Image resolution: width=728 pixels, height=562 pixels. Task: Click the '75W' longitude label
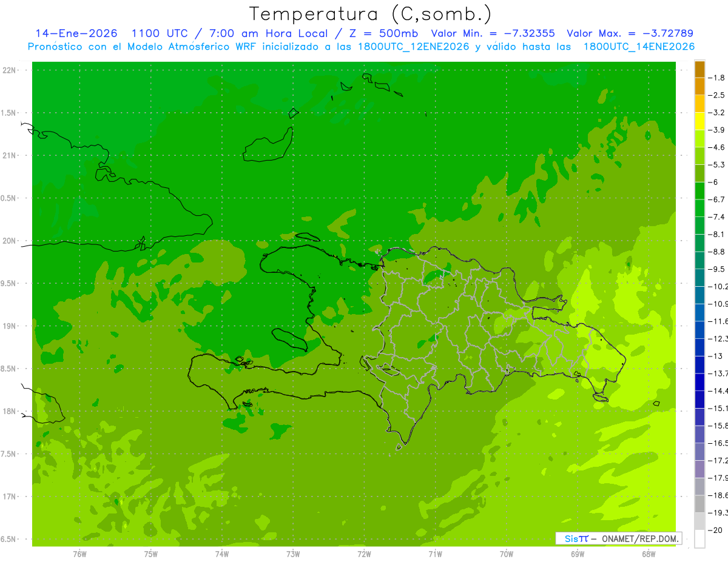point(151,554)
